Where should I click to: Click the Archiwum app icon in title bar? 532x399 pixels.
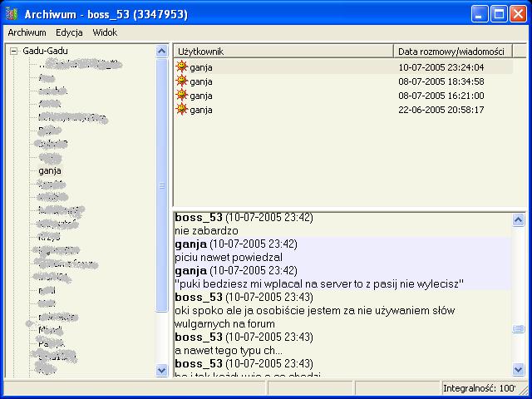coord(12,14)
